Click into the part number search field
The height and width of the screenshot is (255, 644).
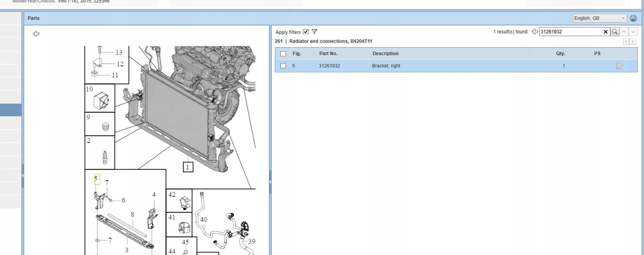click(x=571, y=32)
